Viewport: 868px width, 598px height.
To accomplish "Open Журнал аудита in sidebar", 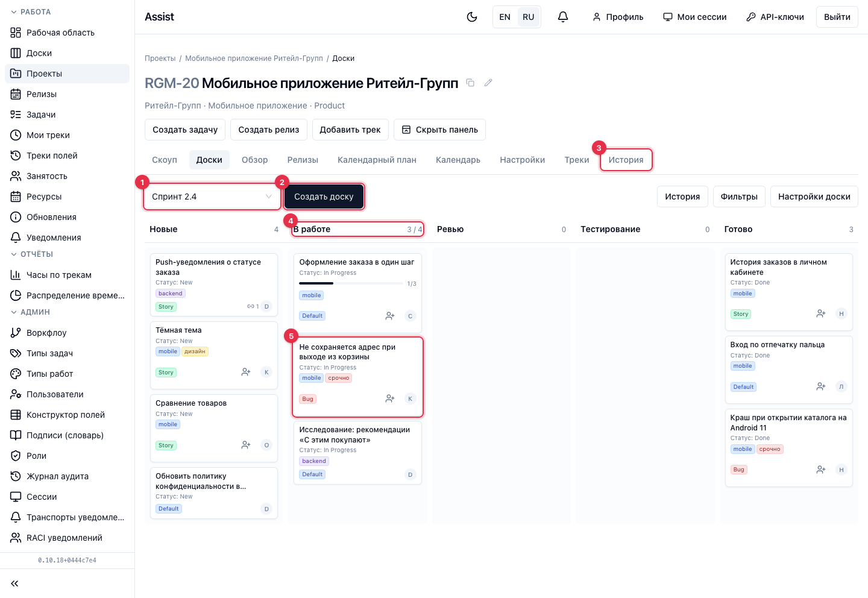I will point(67,476).
